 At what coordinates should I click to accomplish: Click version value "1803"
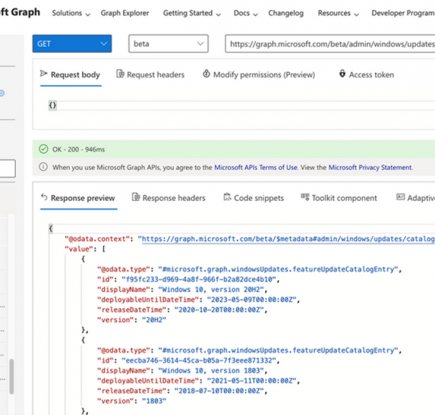coord(154,401)
